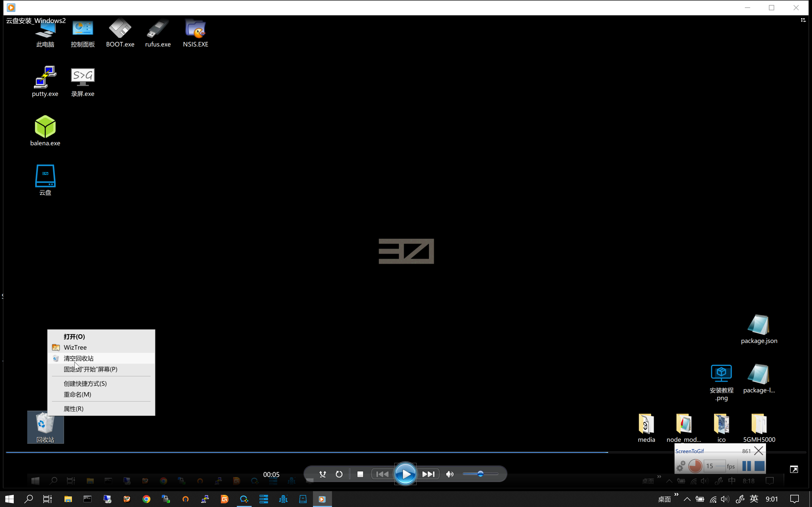Skip to next track in player
The height and width of the screenshot is (507, 812).
tap(428, 474)
